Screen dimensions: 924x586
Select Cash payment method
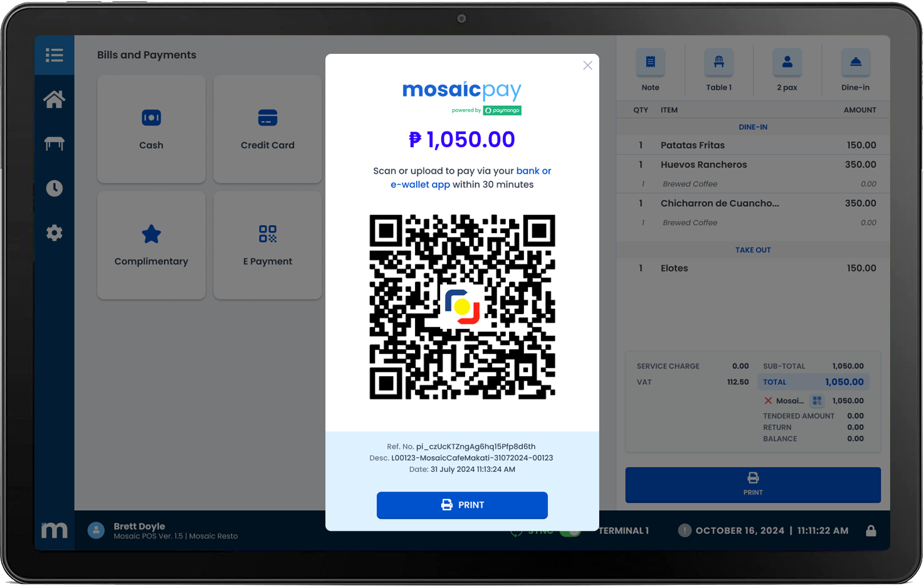coord(151,130)
